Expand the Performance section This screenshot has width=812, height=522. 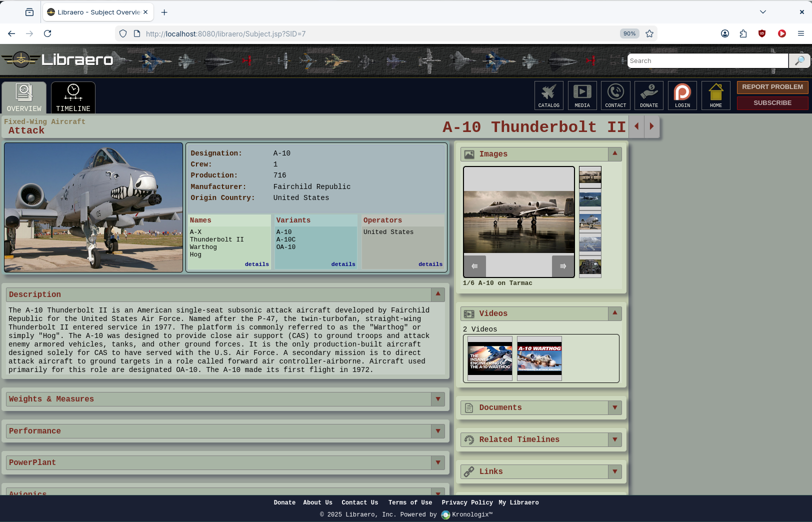[x=438, y=431]
